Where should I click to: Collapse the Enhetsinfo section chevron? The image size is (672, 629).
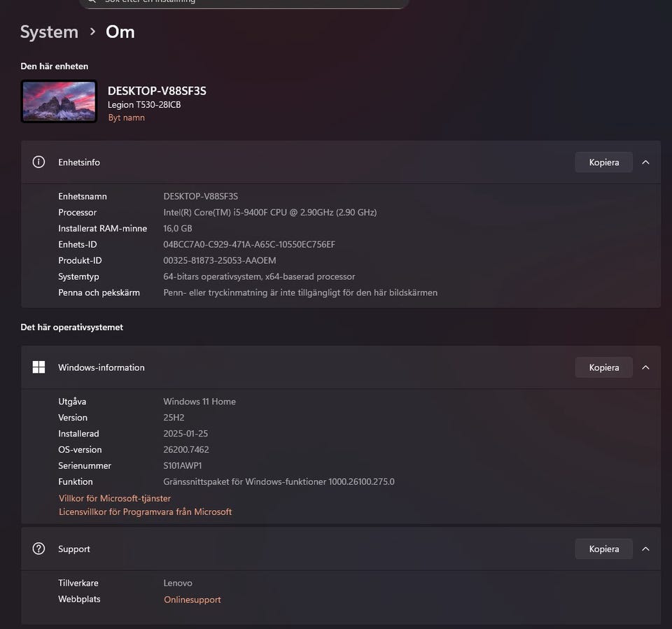coord(645,162)
